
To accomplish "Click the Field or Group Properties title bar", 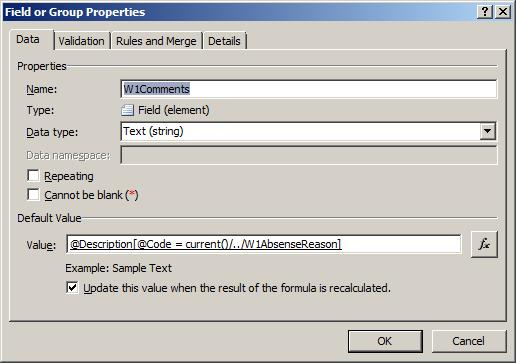I will (240, 12).
